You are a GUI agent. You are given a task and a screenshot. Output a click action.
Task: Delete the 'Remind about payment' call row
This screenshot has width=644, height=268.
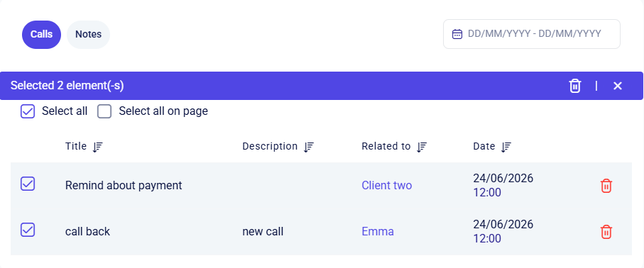click(x=606, y=186)
